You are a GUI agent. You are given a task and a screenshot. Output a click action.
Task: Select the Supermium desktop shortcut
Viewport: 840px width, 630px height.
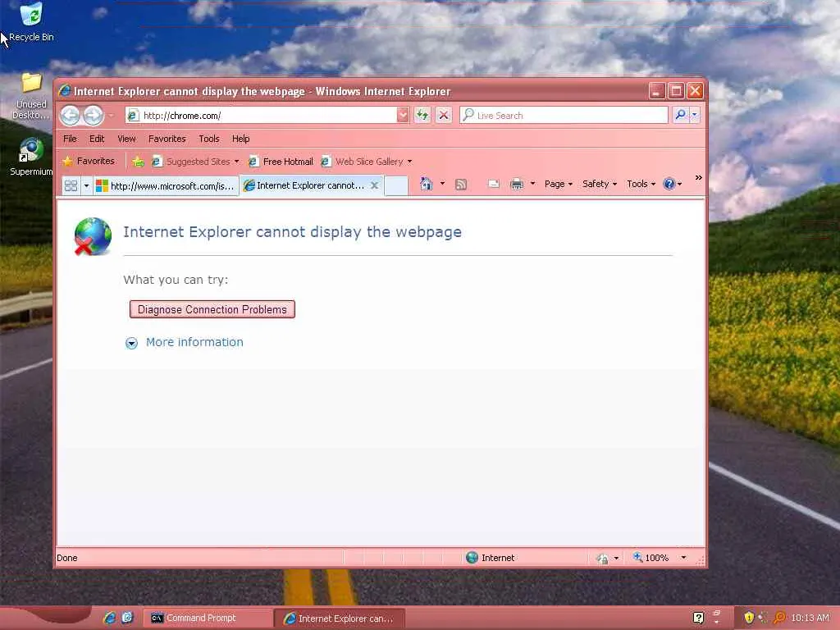(x=30, y=157)
